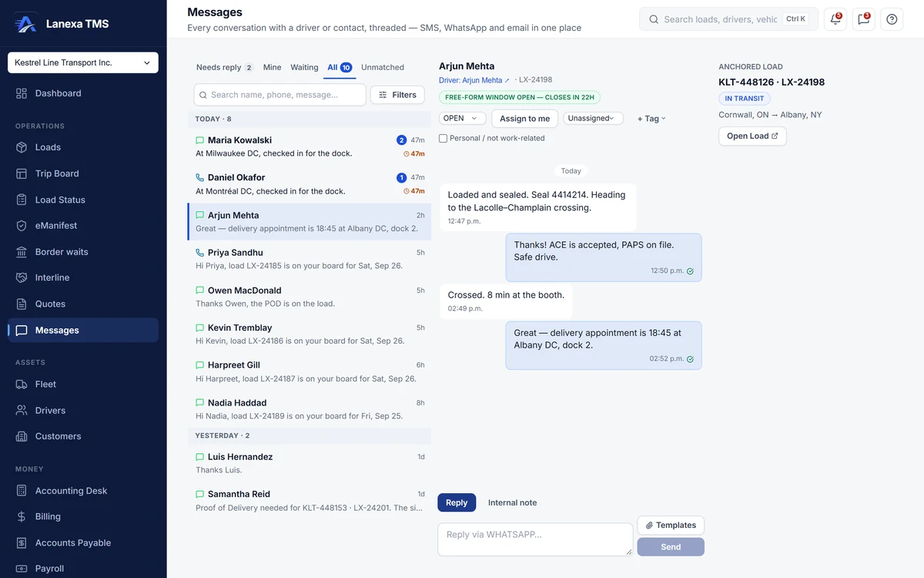Image resolution: width=924 pixels, height=578 pixels.
Task: Click the phone icon next to Priya Sandhu
Action: click(x=200, y=253)
